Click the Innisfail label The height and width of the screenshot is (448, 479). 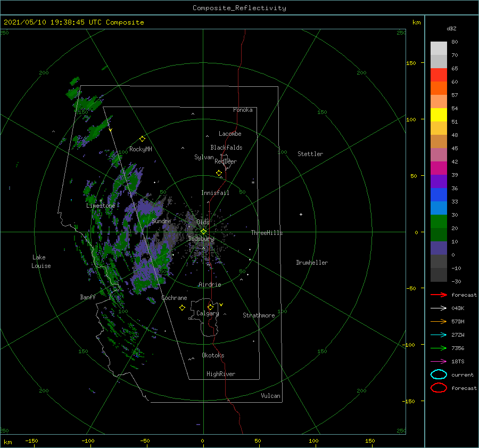click(x=215, y=193)
